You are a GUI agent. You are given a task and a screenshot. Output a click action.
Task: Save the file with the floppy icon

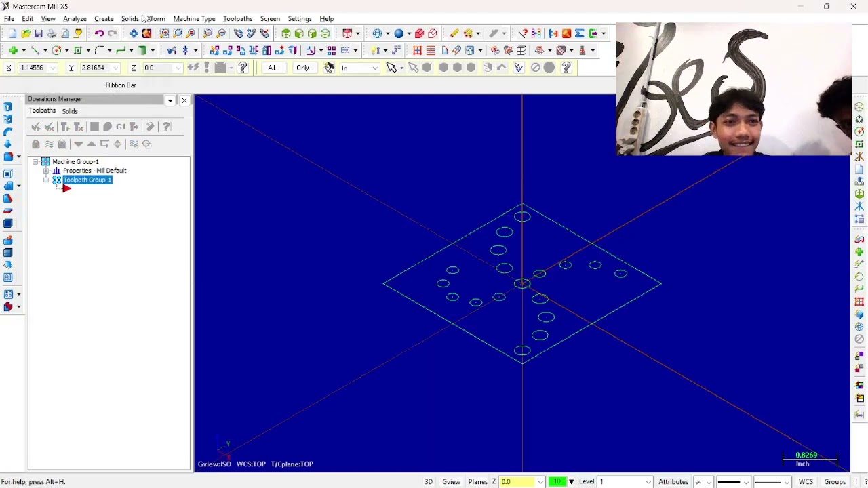[x=39, y=33]
